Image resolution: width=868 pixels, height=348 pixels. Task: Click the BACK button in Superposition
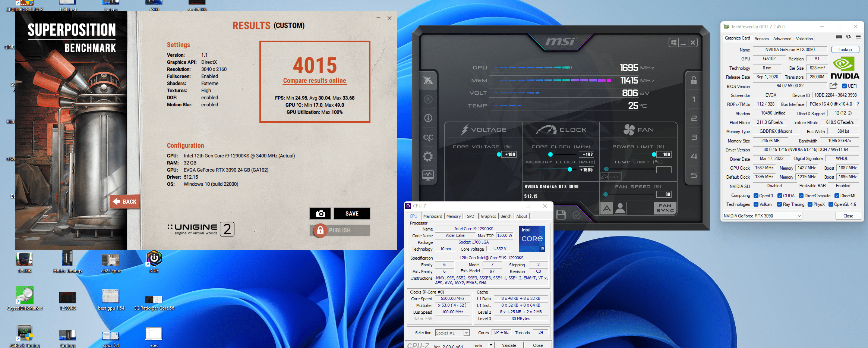click(x=125, y=202)
